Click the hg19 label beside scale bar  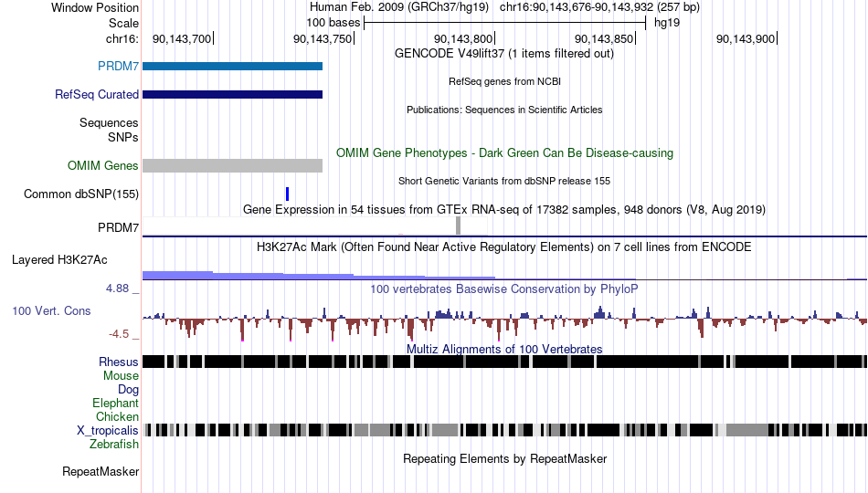point(666,23)
